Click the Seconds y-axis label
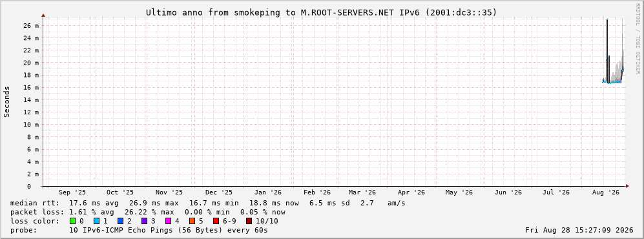Viewport: 644px width, 239px height. pyautogui.click(x=7, y=101)
